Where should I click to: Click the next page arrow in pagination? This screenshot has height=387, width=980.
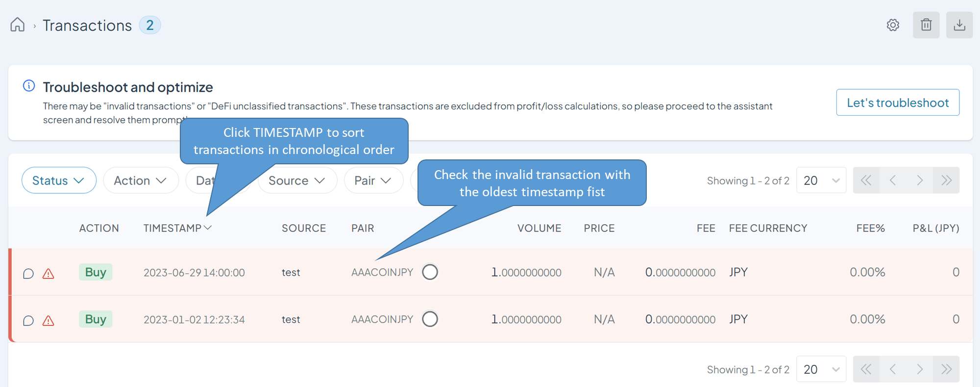[x=919, y=180]
